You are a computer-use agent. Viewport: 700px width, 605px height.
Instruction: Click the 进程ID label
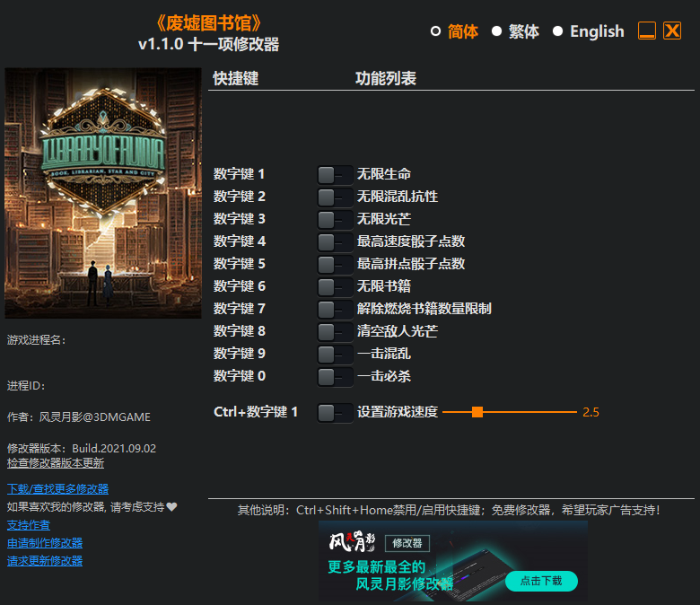tap(26, 386)
